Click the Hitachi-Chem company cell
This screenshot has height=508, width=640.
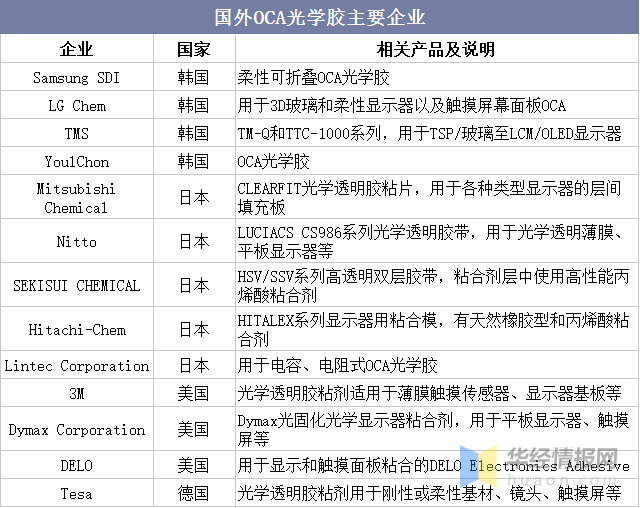[77, 329]
